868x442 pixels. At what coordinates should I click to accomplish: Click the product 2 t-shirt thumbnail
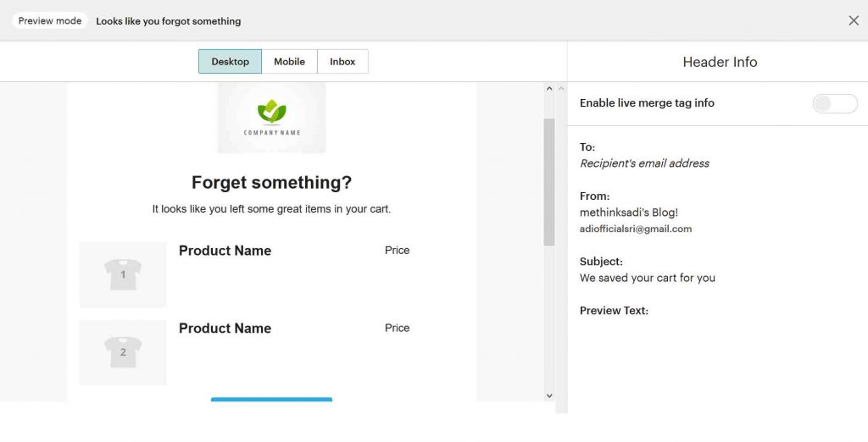pos(123,352)
